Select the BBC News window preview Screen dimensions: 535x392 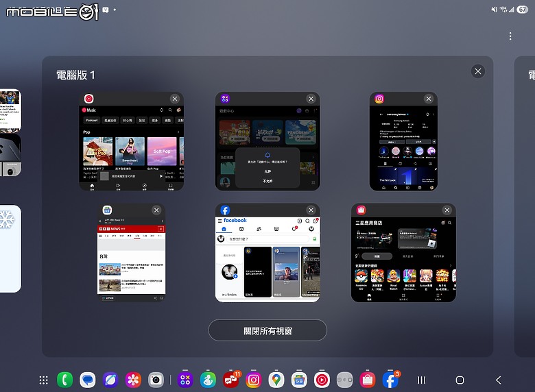[132, 259]
